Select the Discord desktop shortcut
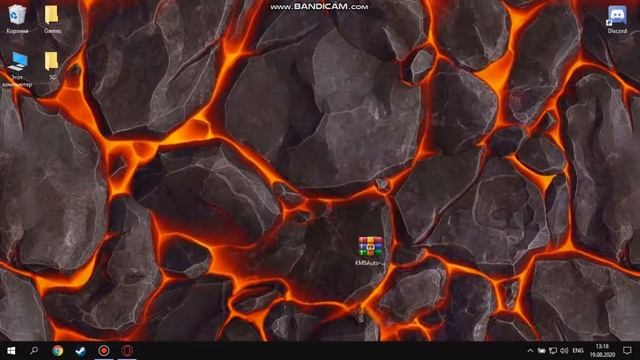 click(617, 20)
